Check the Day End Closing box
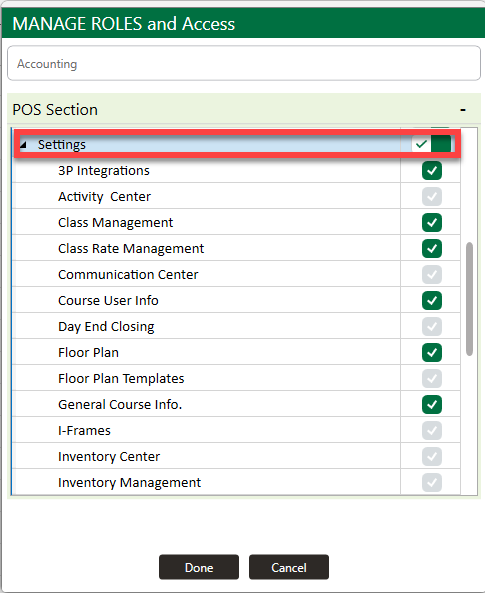The image size is (485, 593). (432, 326)
